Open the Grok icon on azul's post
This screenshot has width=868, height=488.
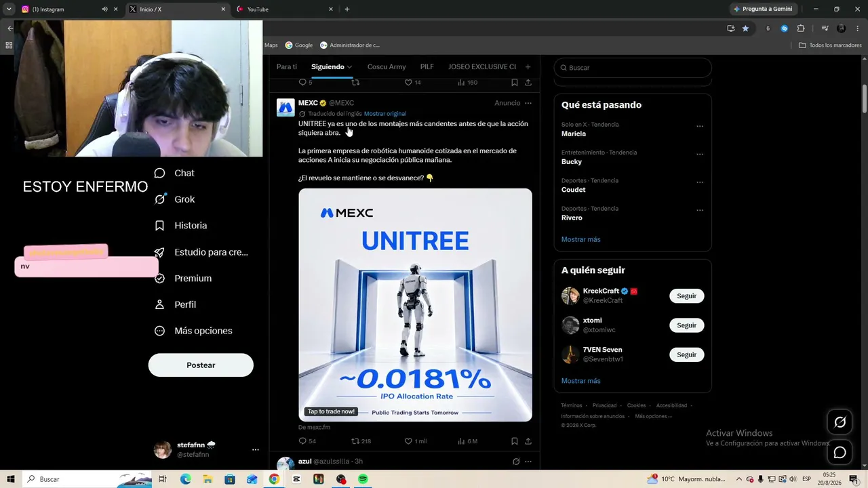516,462
